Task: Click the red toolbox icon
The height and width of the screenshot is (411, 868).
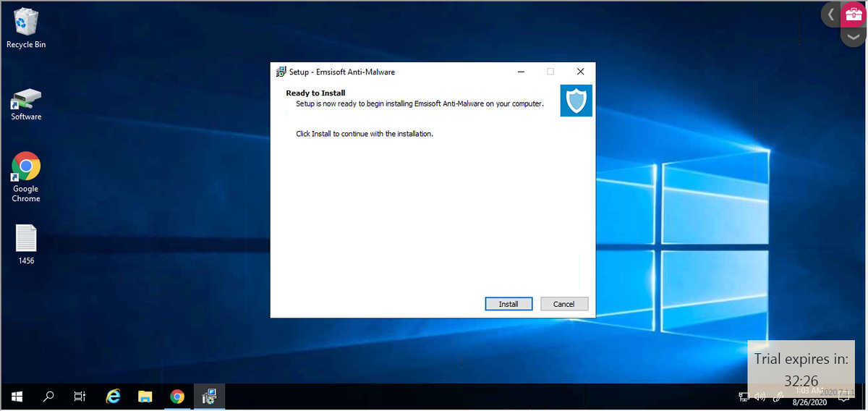Action: pyautogui.click(x=854, y=14)
